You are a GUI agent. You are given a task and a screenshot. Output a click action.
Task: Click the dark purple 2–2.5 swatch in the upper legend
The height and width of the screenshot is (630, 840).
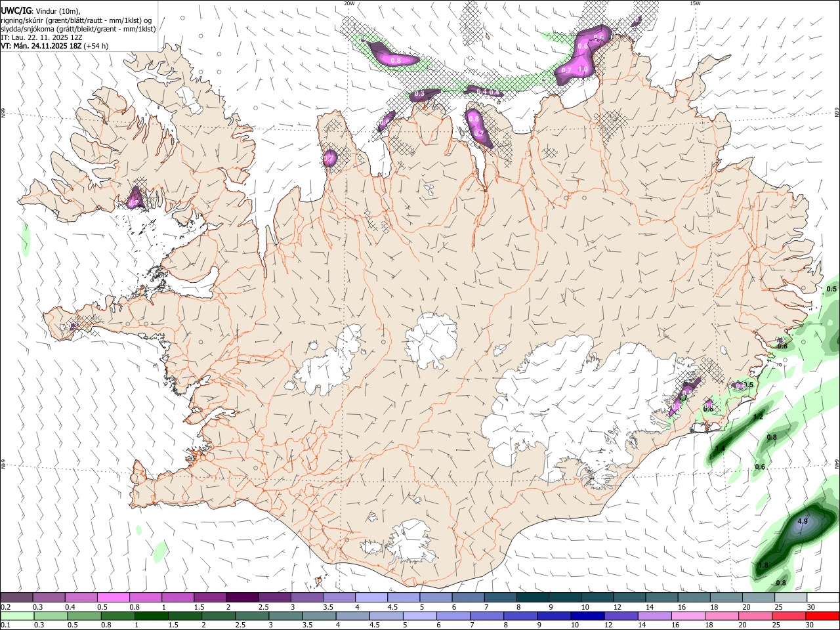(243, 597)
